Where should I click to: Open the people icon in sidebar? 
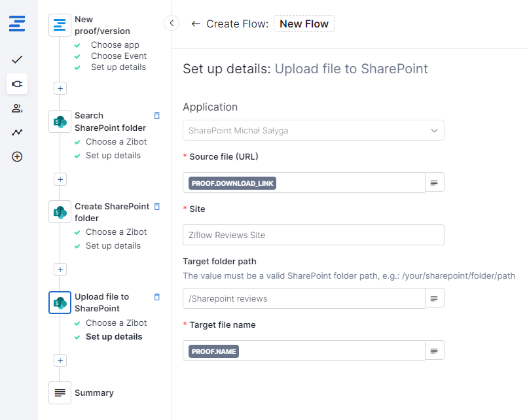(17, 108)
